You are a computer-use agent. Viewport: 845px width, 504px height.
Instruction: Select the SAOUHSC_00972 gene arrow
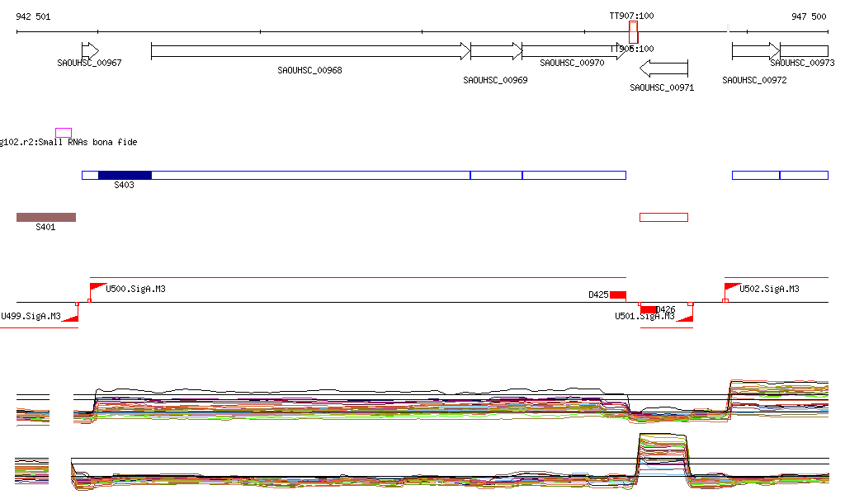click(756, 51)
